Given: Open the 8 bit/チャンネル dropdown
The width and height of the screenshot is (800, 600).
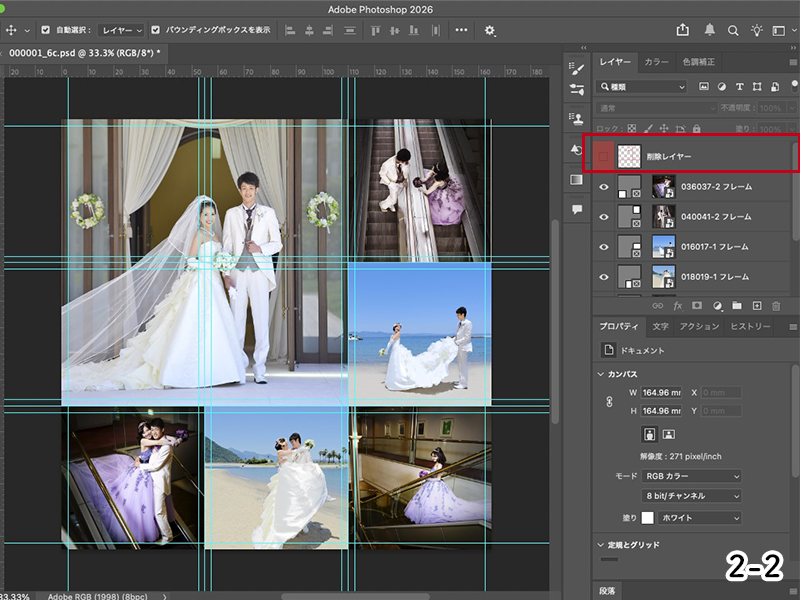Looking at the screenshot, I should (x=691, y=496).
